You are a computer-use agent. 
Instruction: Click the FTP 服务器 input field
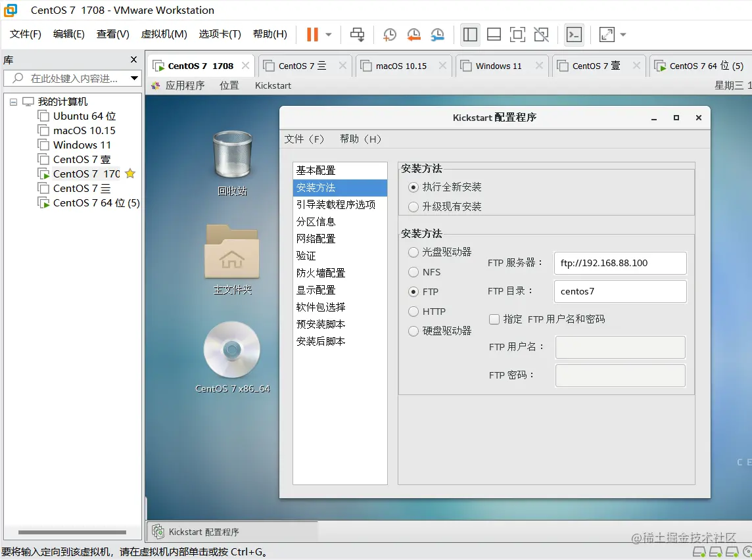click(x=620, y=263)
